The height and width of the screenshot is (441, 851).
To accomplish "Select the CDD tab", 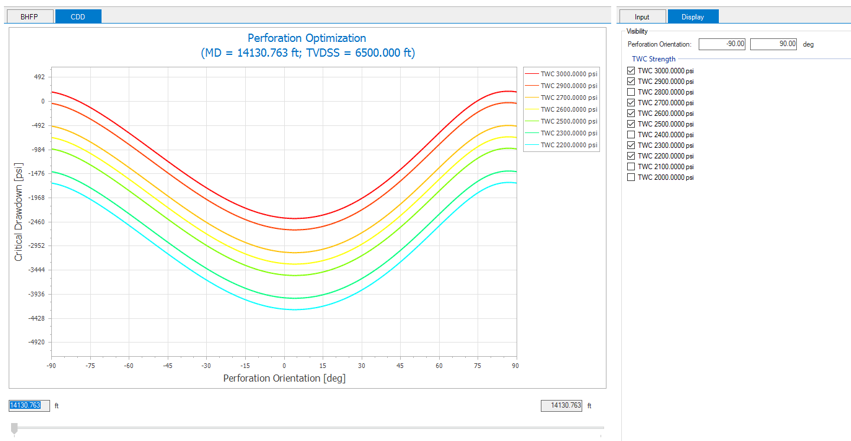I will [x=77, y=17].
